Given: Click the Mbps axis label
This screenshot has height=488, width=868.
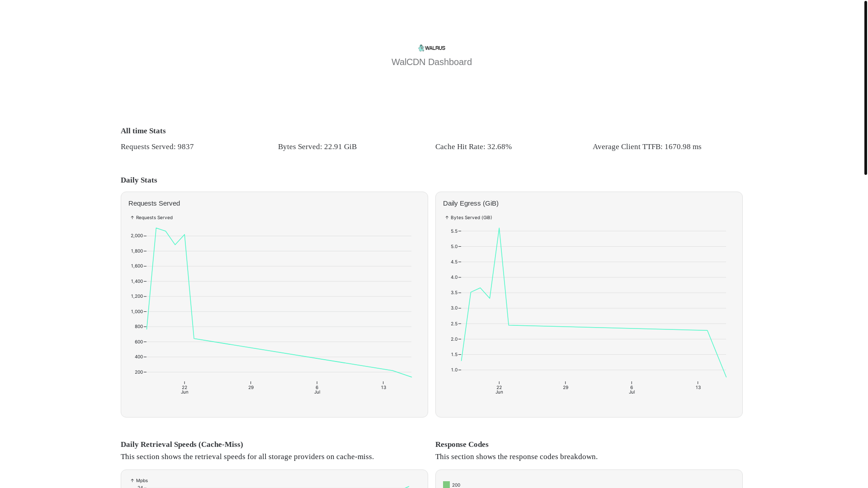Looking at the screenshot, I should tap(139, 481).
